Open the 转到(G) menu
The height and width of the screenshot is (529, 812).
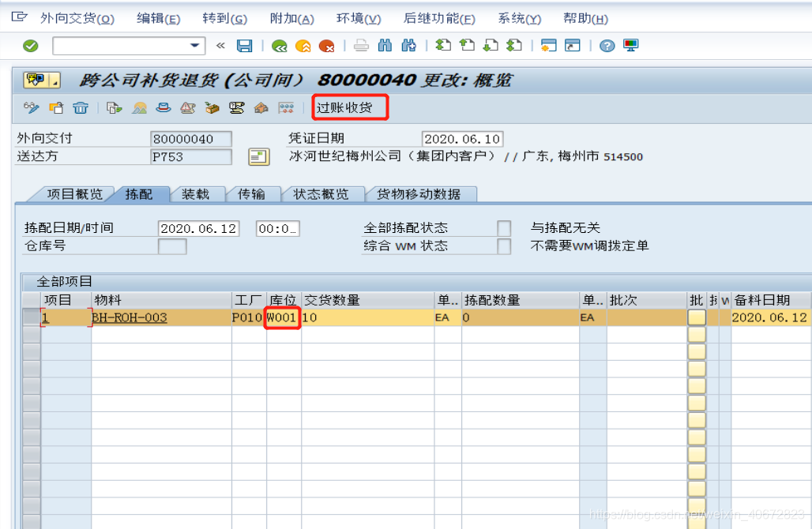pyautogui.click(x=225, y=19)
